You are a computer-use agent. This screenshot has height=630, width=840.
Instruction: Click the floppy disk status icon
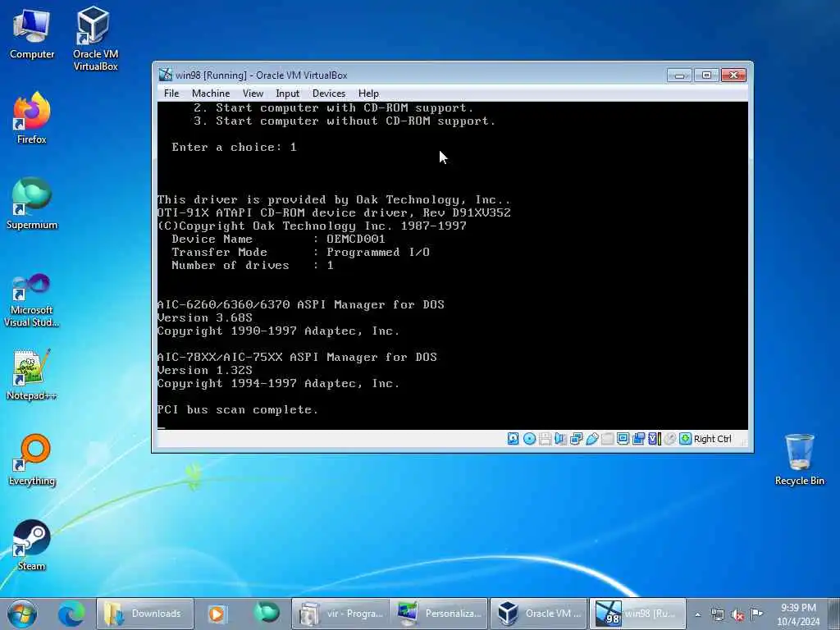pyautogui.click(x=545, y=439)
